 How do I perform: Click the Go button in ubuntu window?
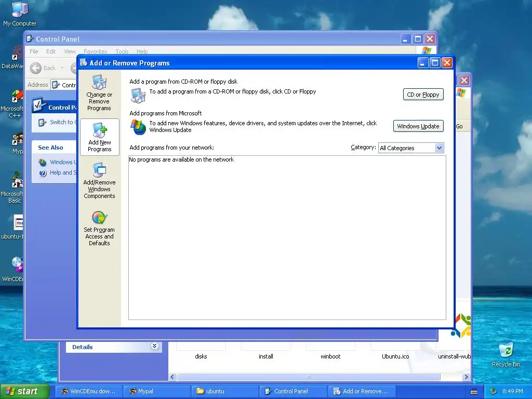click(x=459, y=126)
